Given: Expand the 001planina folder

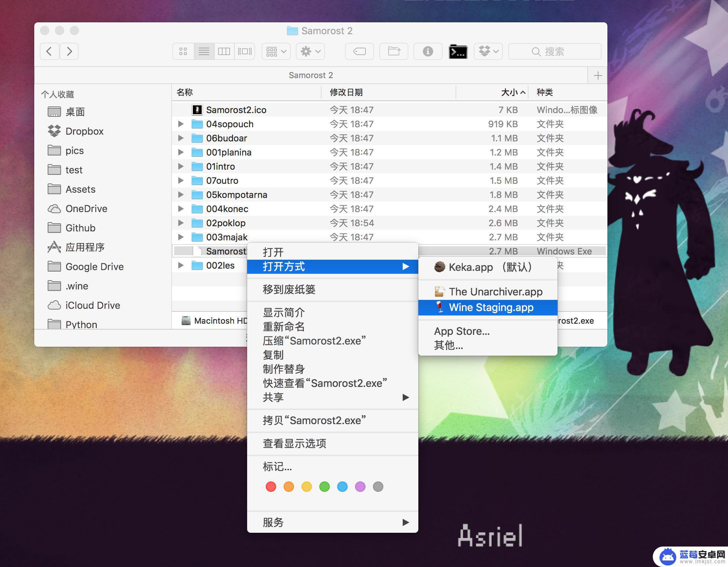Looking at the screenshot, I should (181, 152).
